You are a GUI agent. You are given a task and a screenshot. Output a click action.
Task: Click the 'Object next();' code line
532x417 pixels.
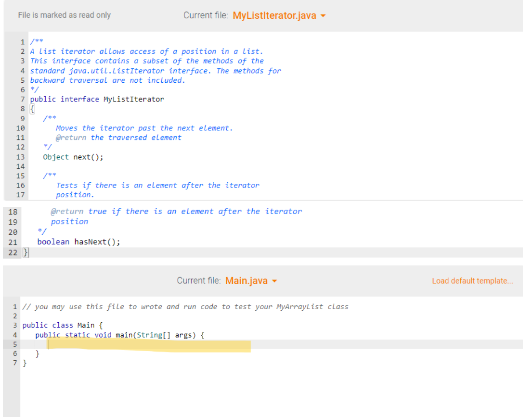pos(73,157)
